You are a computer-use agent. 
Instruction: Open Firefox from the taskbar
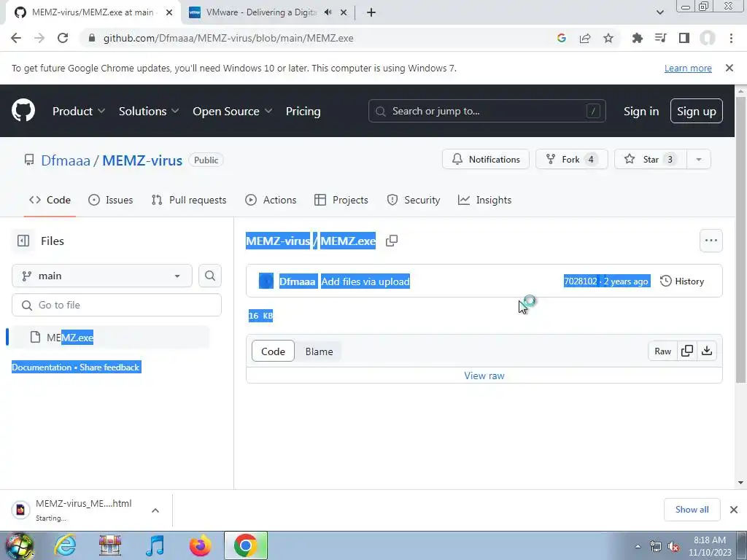pos(200,545)
